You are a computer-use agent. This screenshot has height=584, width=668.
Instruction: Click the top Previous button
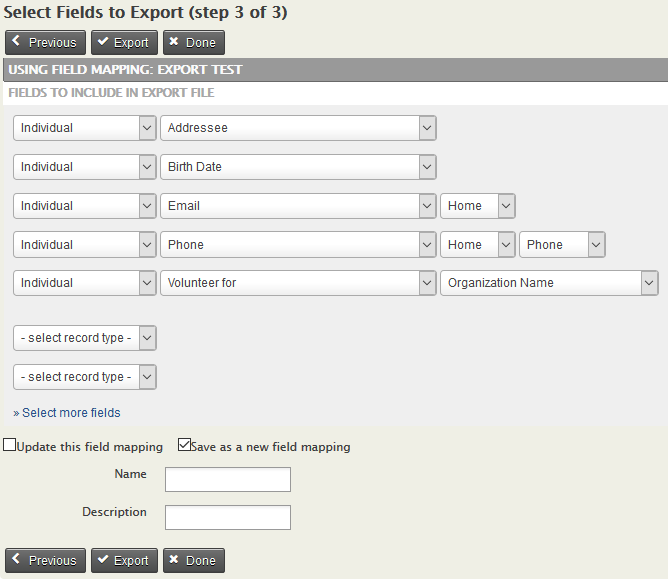[x=46, y=43]
